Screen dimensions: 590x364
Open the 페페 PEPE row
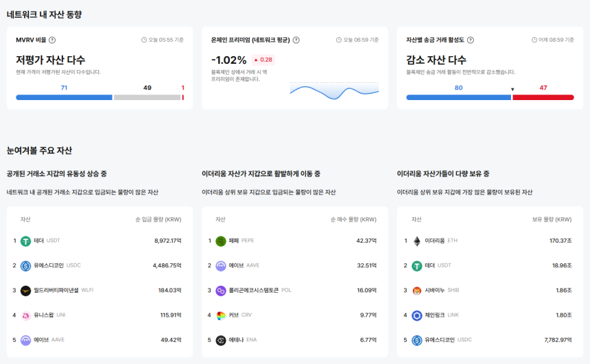click(294, 241)
